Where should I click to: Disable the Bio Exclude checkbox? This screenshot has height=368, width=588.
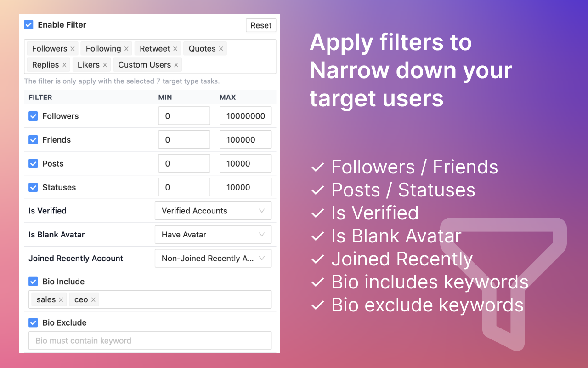pyautogui.click(x=33, y=322)
